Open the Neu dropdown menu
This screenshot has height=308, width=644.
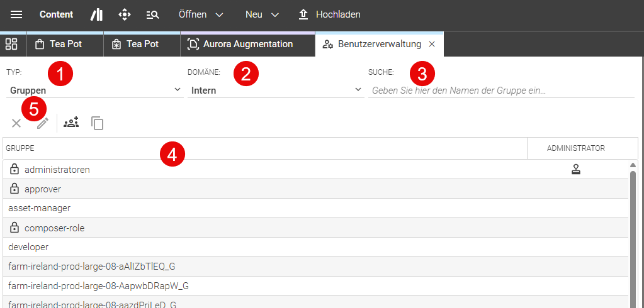[x=262, y=14]
